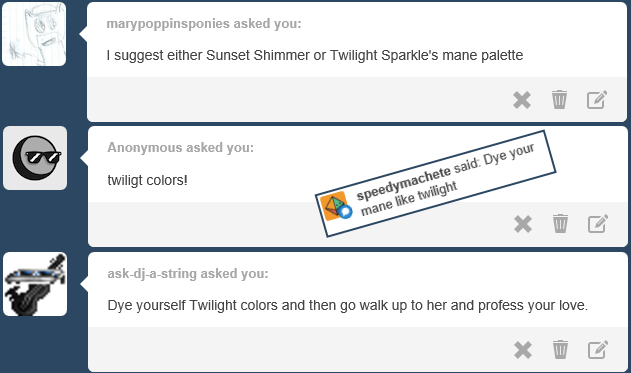Click speedymachete's orange avatar icon

click(336, 206)
